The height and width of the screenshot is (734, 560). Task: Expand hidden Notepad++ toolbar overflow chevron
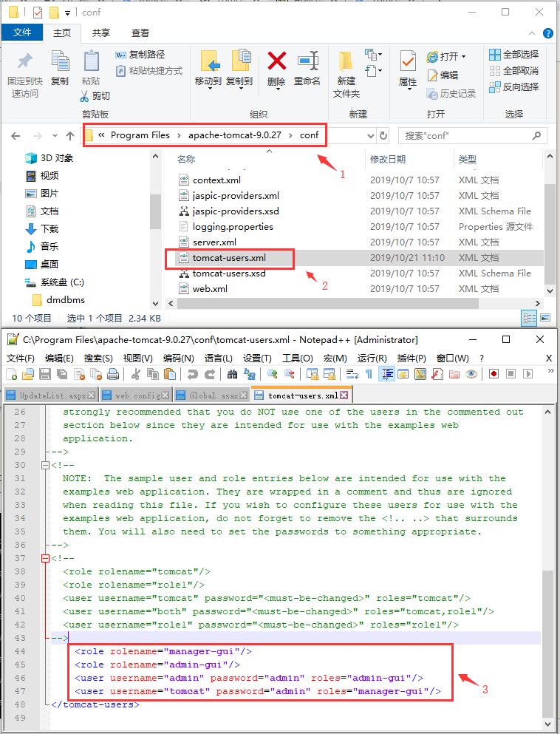click(550, 371)
